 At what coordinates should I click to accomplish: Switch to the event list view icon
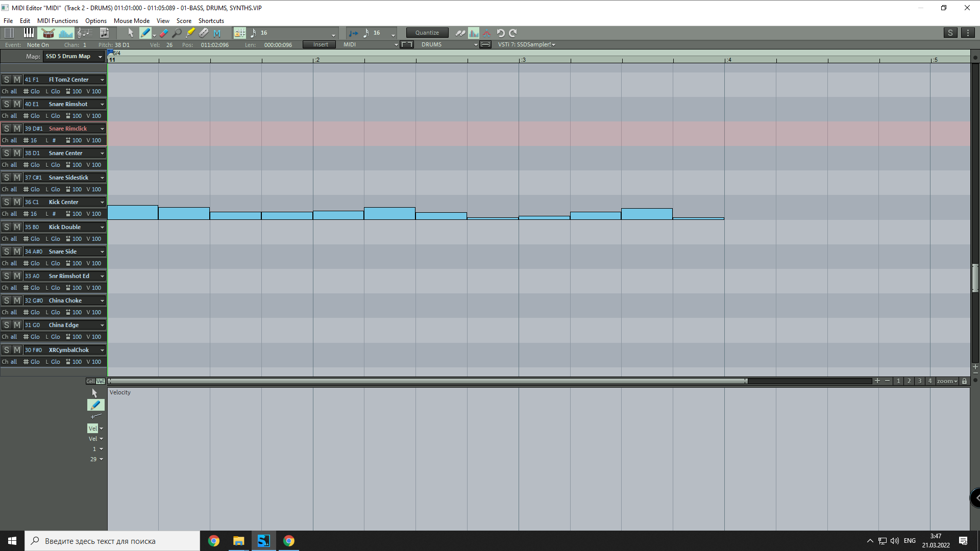(x=9, y=33)
